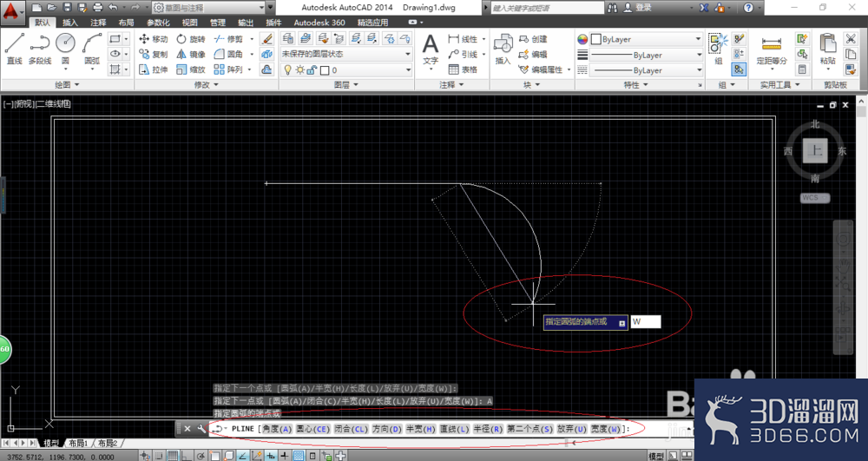Image resolution: width=868 pixels, height=461 pixels.
Task: Click the Array (阵列) tool
Action: tap(228, 69)
